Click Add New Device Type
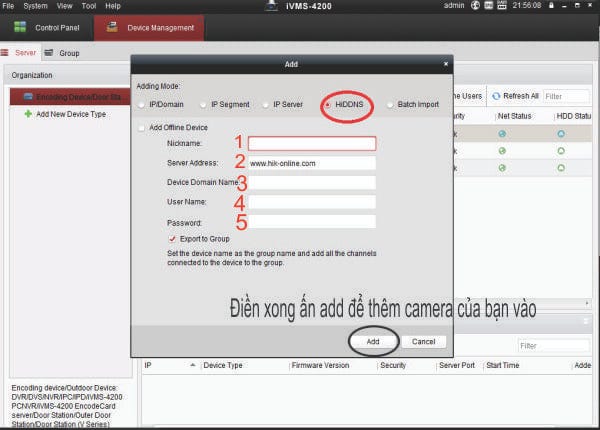 [71, 114]
